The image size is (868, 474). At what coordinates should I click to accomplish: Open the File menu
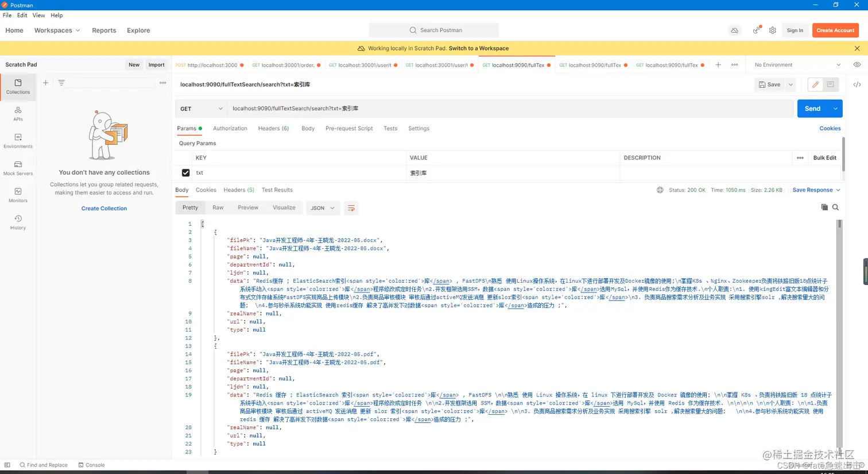tap(7, 16)
